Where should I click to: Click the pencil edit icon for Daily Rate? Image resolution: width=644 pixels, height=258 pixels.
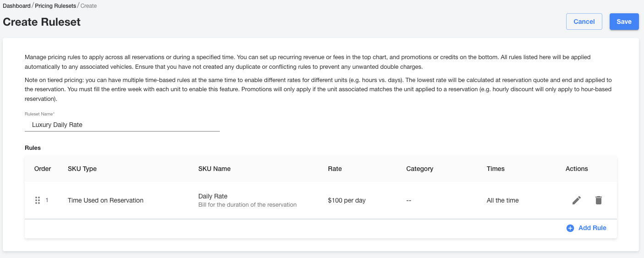tap(577, 200)
